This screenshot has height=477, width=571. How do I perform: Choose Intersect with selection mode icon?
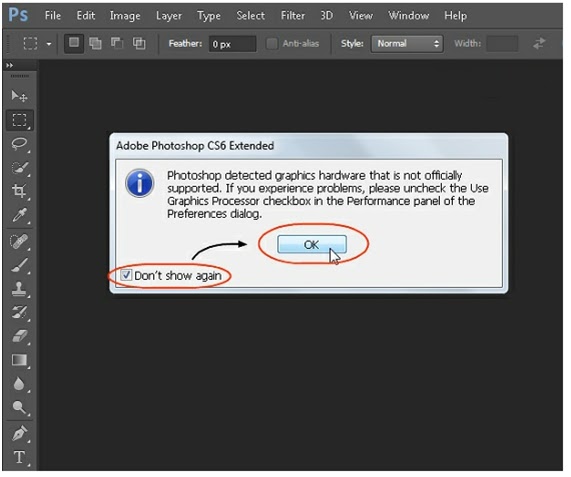(x=139, y=44)
